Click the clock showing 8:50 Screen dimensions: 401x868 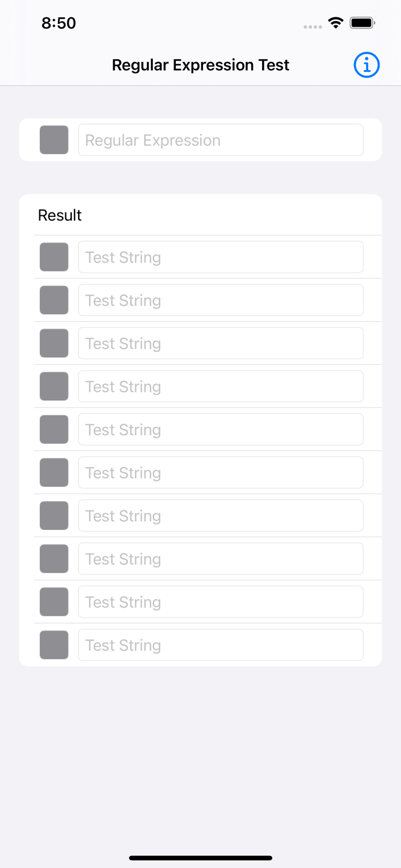point(59,23)
